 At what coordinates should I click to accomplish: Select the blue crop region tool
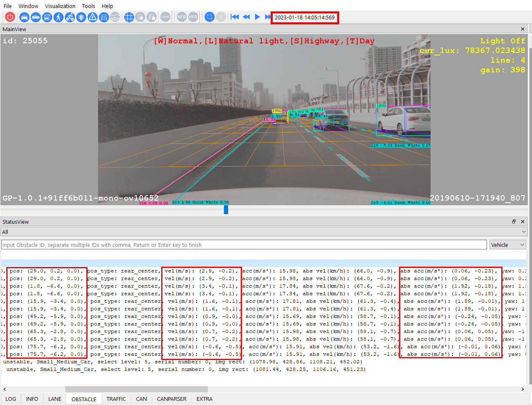point(209,17)
